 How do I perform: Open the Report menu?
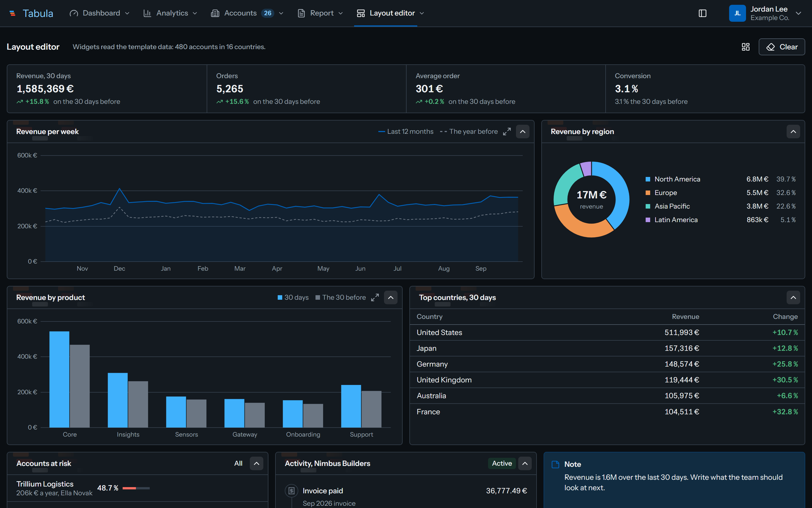coord(321,13)
